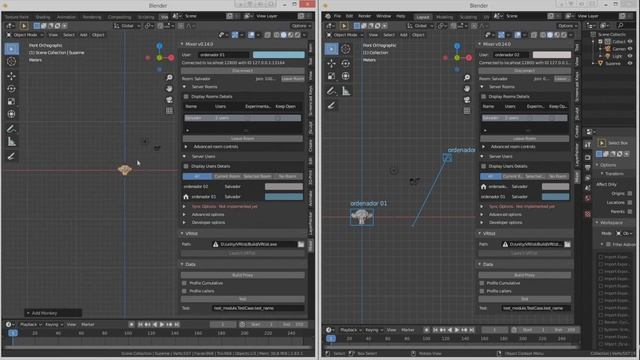The image size is (640, 360).
Task: Toggle perspective grid icon in left viewport
Action: (x=169, y=111)
